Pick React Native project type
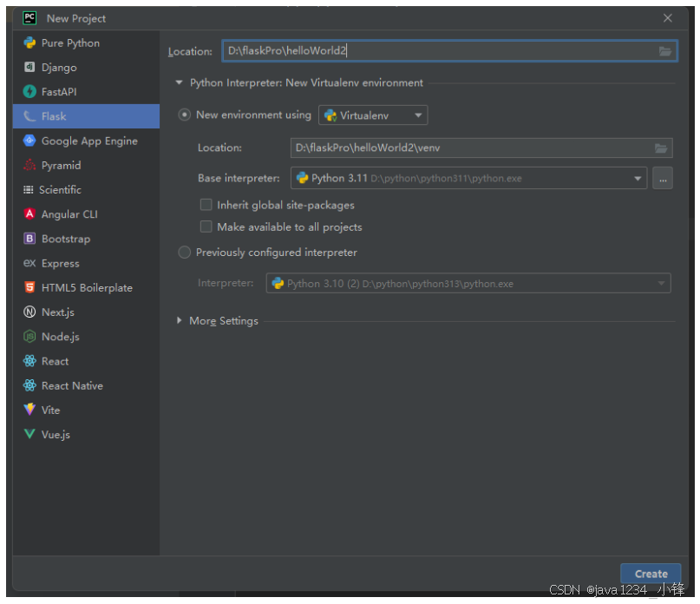The image size is (700, 604). tap(86, 385)
